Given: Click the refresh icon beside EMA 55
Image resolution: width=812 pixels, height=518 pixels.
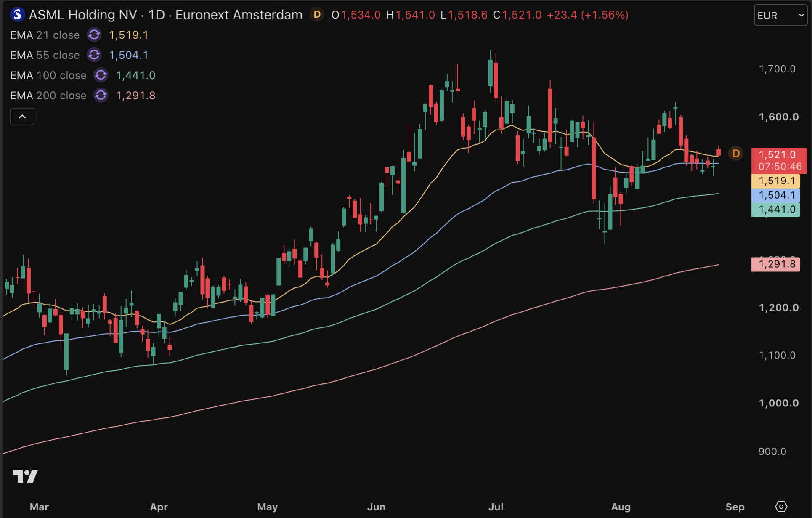Looking at the screenshot, I should click(94, 55).
